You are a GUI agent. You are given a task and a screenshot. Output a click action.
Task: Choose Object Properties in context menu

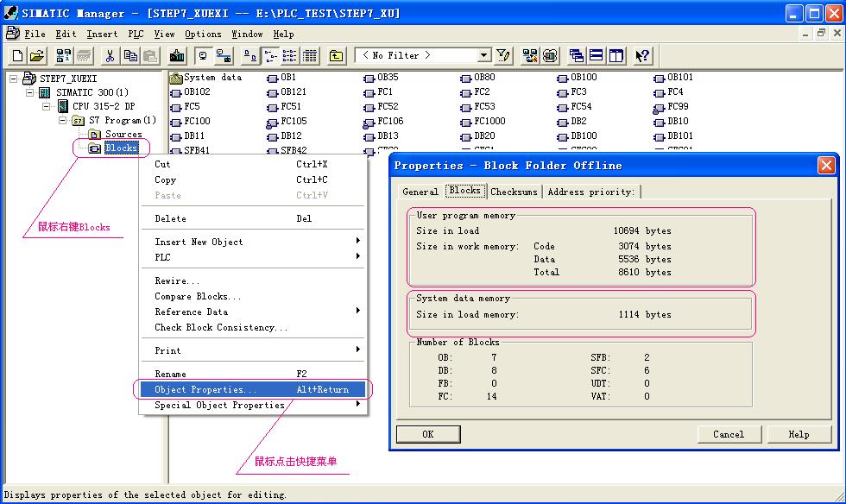[x=252, y=389]
